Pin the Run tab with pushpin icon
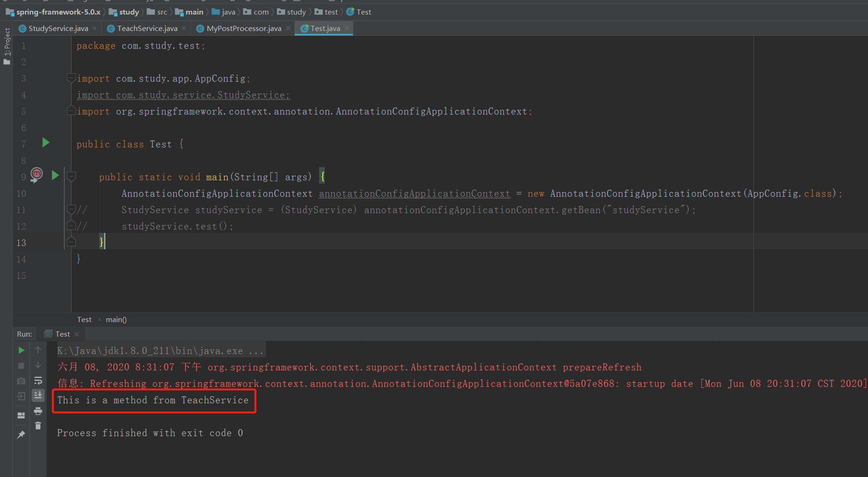The image size is (868, 477). (21, 435)
